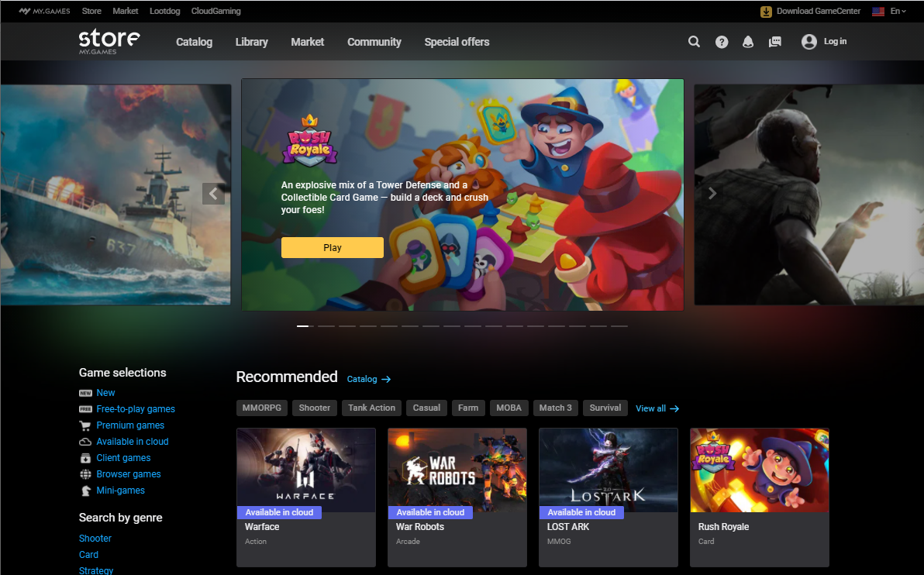Click the arrow beside View all
Image resolution: width=924 pixels, height=575 pixels.
tap(674, 409)
